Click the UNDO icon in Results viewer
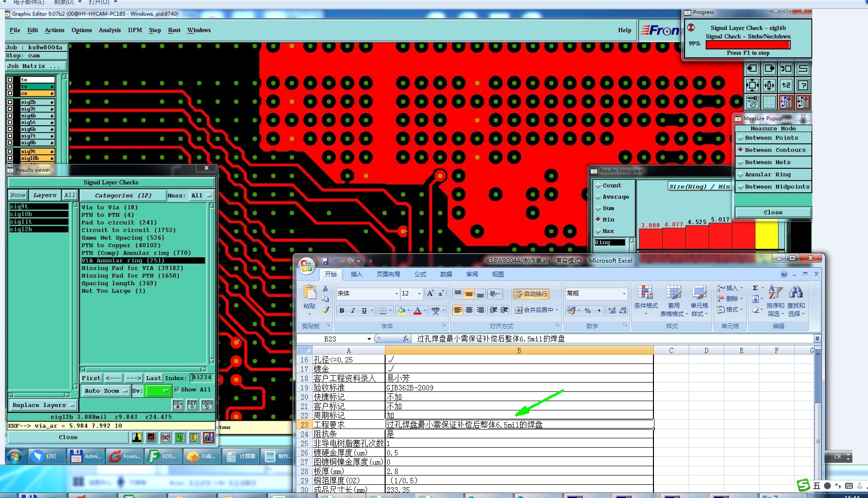This screenshot has width=868, height=498. click(207, 405)
